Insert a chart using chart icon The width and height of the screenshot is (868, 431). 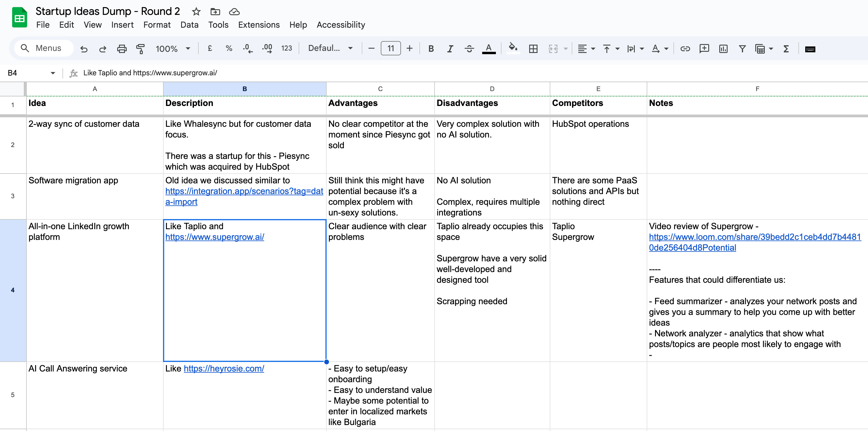(x=723, y=49)
